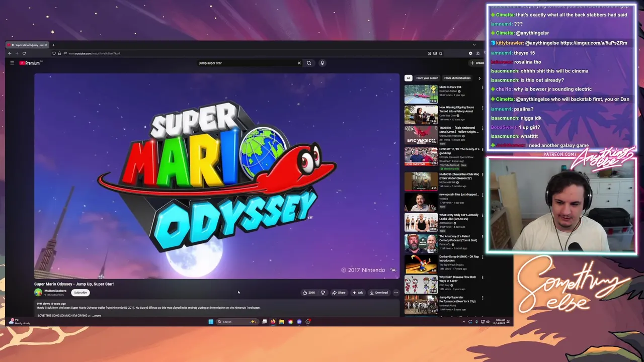Open the Create button
Screen dimensions: 644x362
tap(476, 63)
